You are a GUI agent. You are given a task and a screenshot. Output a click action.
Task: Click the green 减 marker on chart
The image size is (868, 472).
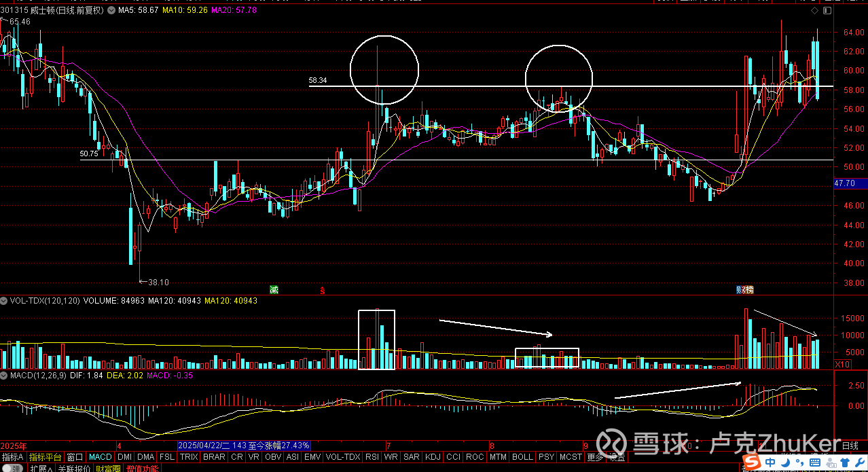coord(274,289)
